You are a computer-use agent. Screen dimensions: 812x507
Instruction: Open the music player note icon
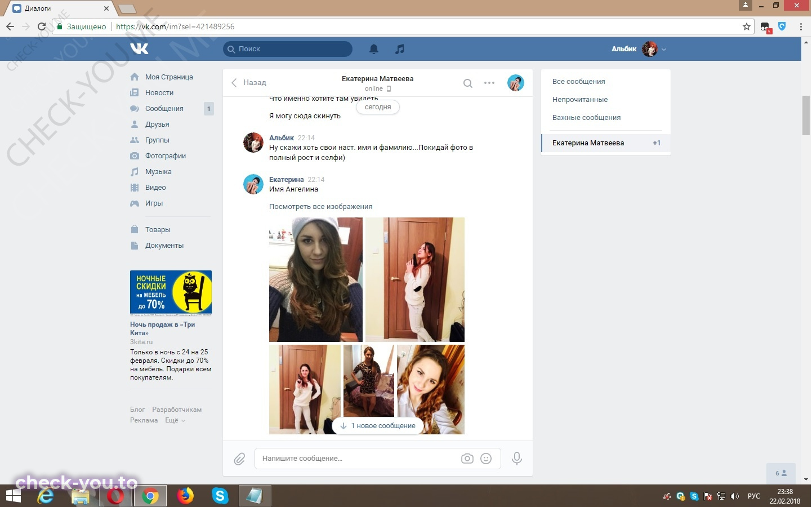(x=400, y=49)
